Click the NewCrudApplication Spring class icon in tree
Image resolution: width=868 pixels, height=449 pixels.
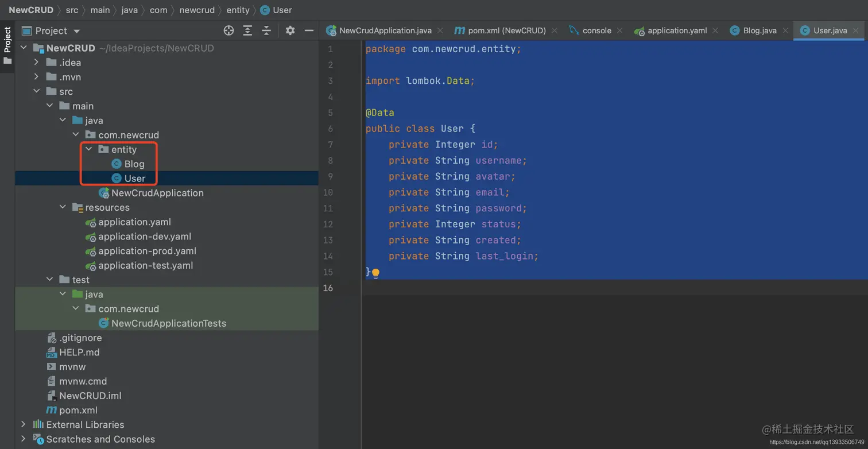(x=104, y=193)
